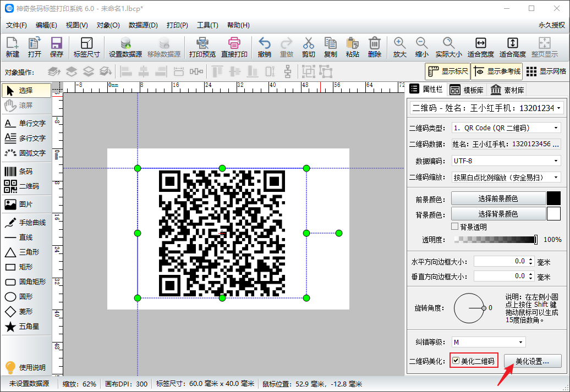Cut the selection with 剪切 icon
Screen dimensions: 570x392
[308, 47]
